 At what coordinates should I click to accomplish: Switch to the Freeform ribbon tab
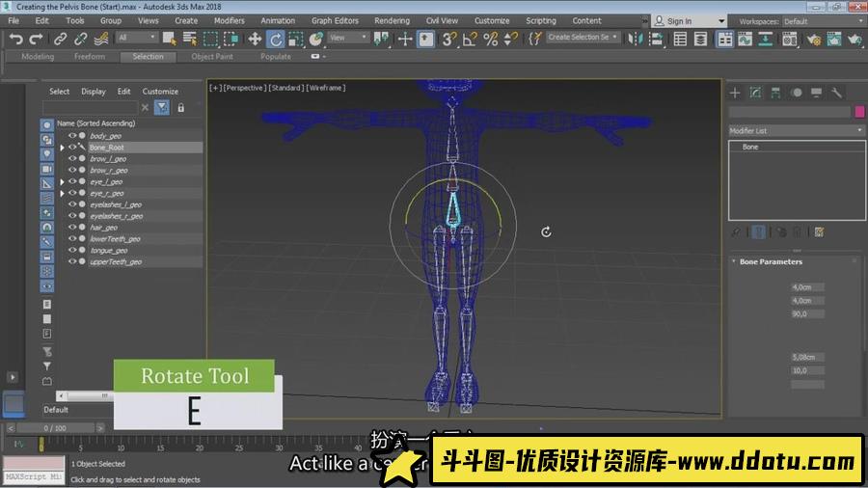(89, 57)
